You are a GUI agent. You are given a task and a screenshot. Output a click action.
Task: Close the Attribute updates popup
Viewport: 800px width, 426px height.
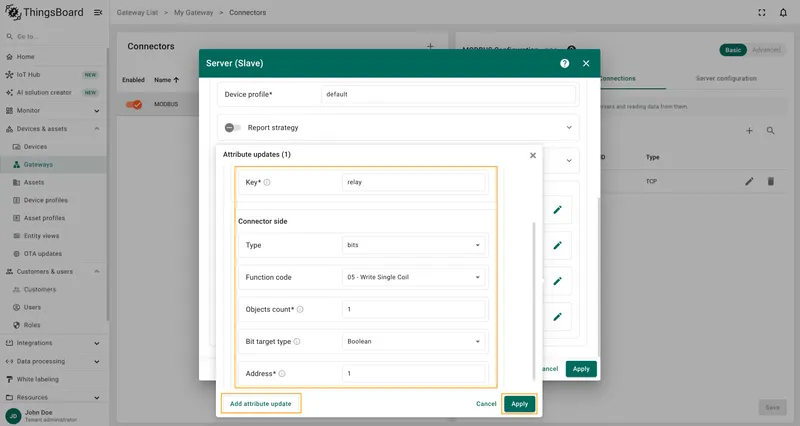[533, 155]
